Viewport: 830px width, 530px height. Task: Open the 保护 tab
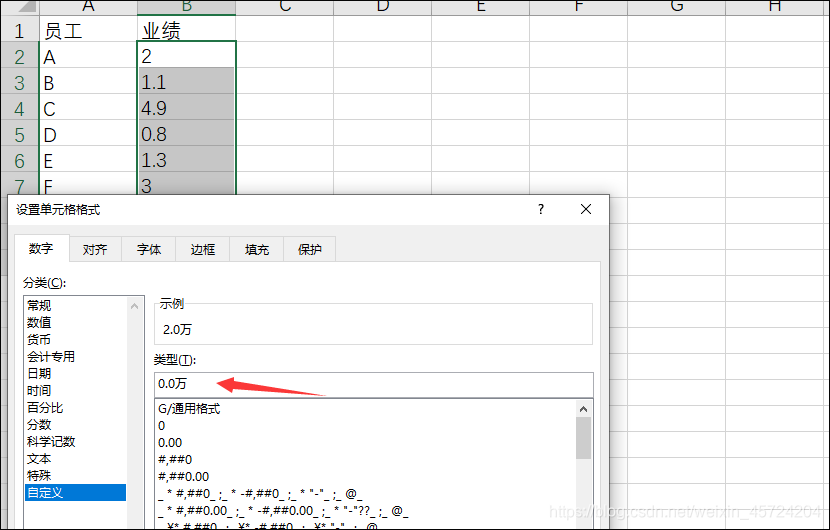pyautogui.click(x=310, y=249)
